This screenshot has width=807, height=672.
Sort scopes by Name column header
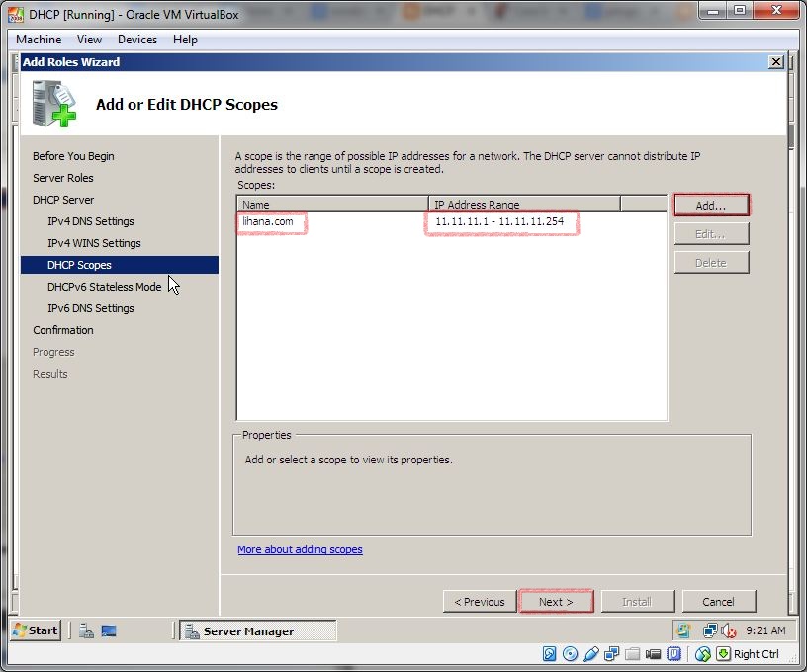tap(333, 205)
